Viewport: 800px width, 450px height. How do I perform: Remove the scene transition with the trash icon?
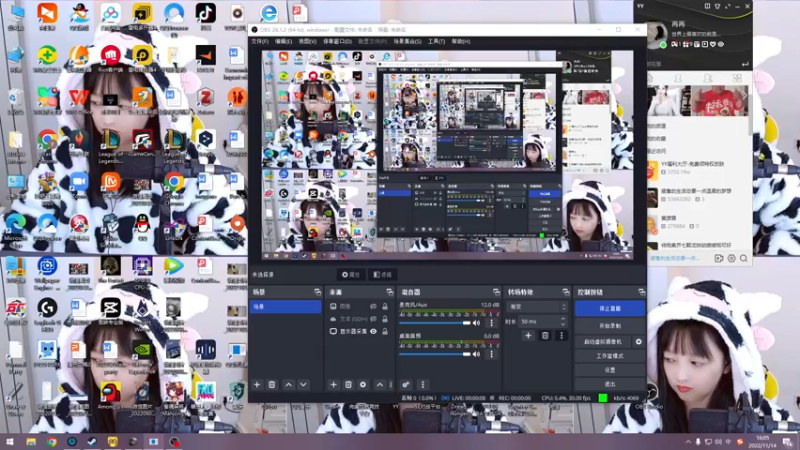point(545,336)
